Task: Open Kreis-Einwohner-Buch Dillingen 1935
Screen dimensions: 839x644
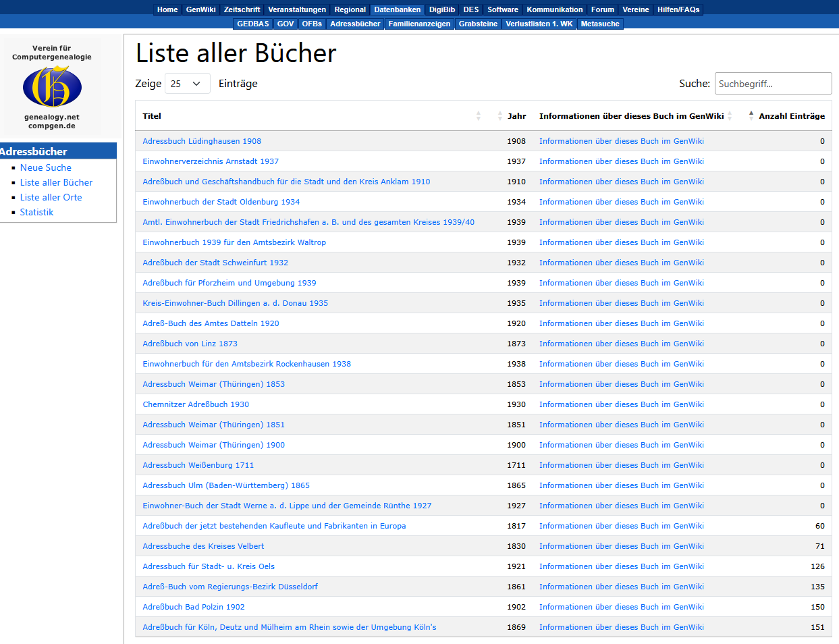Action: 235,303
